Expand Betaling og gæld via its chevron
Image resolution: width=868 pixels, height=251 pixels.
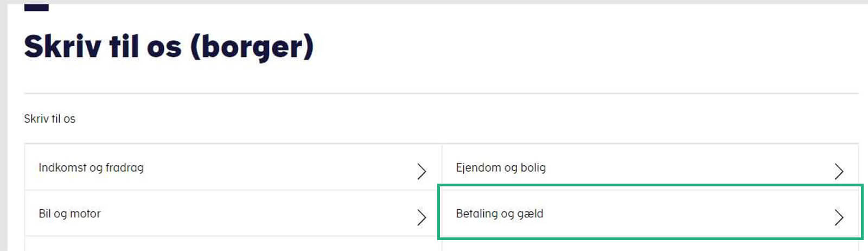coord(839,218)
